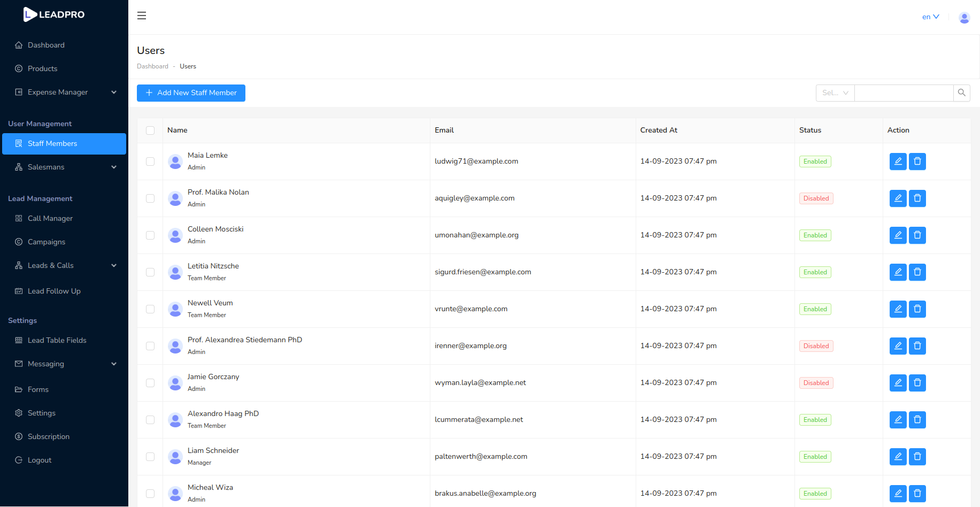Select Newell Veum's row checkbox
Image resolution: width=980 pixels, height=507 pixels.
[150, 309]
